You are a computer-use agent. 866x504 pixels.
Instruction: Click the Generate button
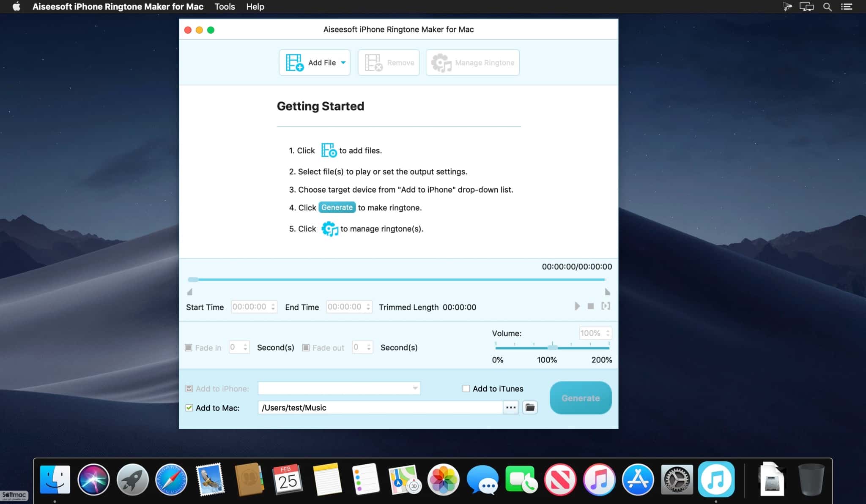[581, 398]
